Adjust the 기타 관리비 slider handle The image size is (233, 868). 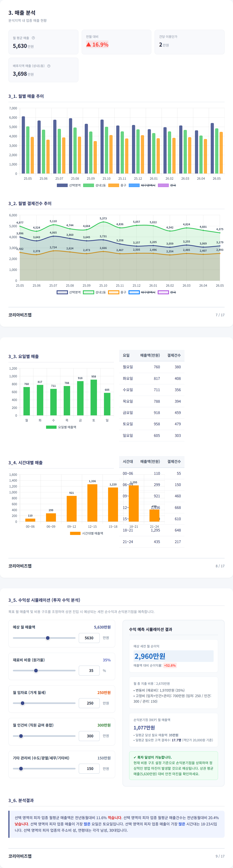click(21, 769)
